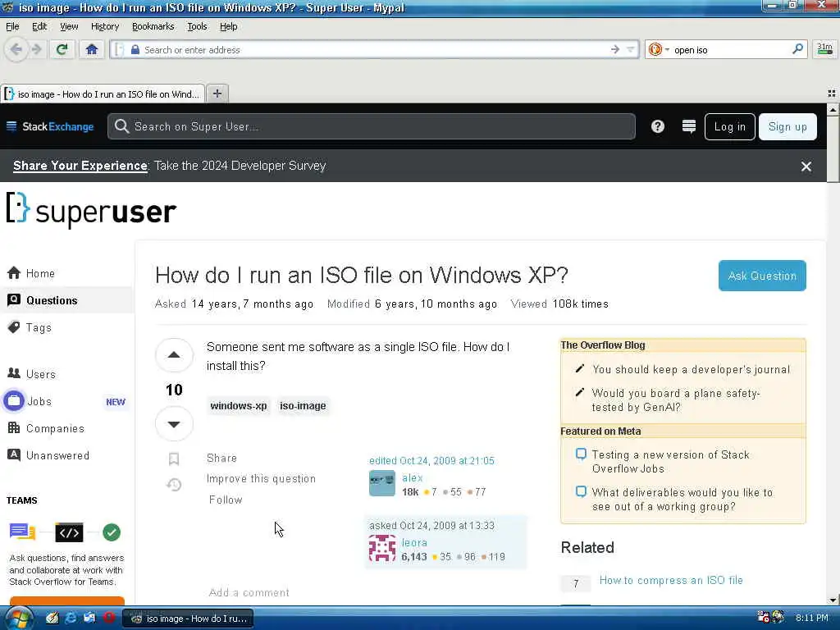Open user alex's profile link
Screen dimensions: 840x630
point(413,477)
